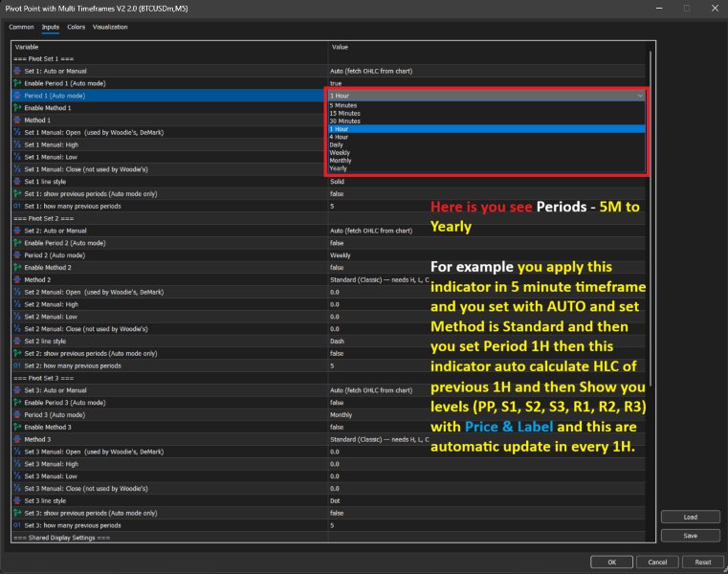Collapse the Period 1 dropdown arrow
The image size is (728, 574).
click(x=640, y=96)
